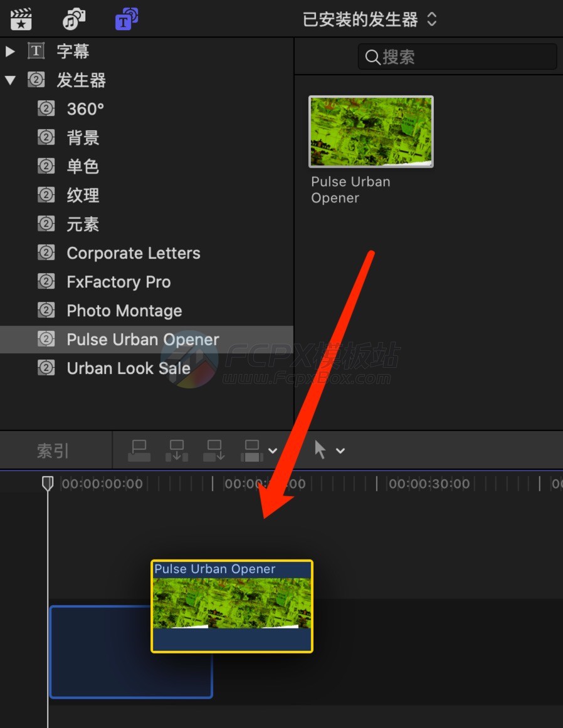This screenshot has height=728, width=563.
Task: Click the generator icon beside FxFactory Pro
Action: point(46,282)
